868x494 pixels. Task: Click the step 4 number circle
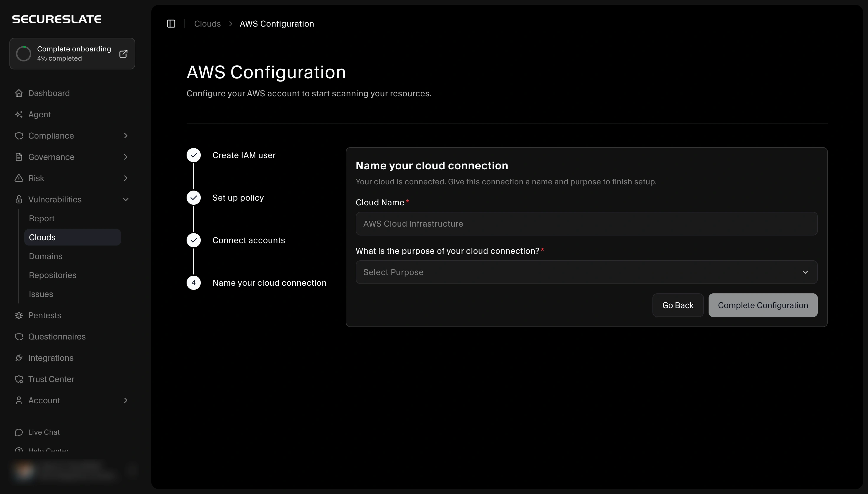pos(194,283)
